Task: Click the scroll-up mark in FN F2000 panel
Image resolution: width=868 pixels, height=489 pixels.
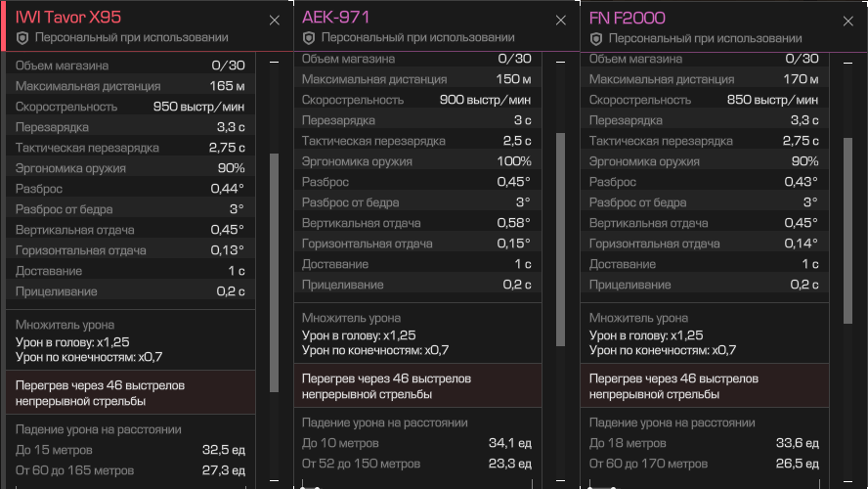Action: (x=848, y=64)
